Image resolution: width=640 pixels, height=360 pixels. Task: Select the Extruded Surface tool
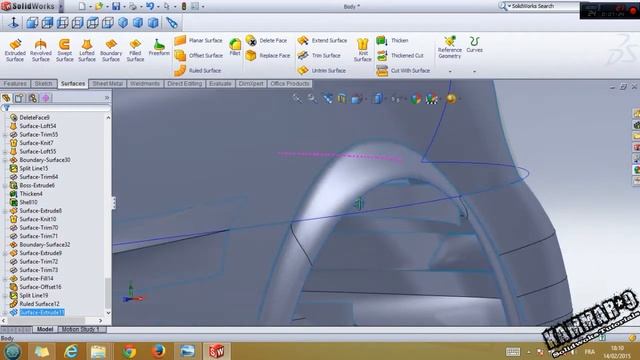click(x=15, y=50)
